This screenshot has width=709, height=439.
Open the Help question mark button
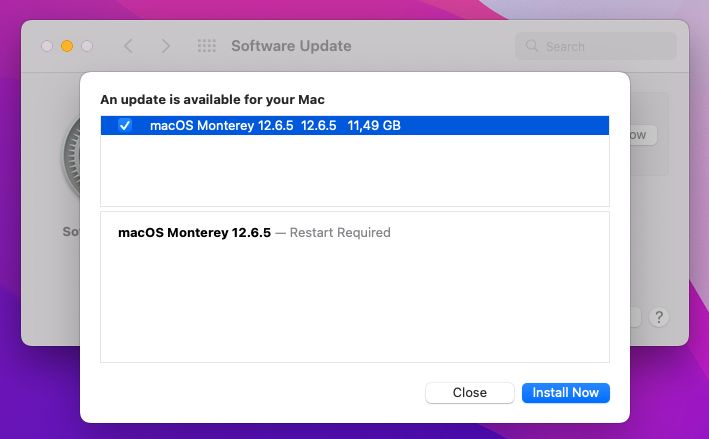pos(659,317)
